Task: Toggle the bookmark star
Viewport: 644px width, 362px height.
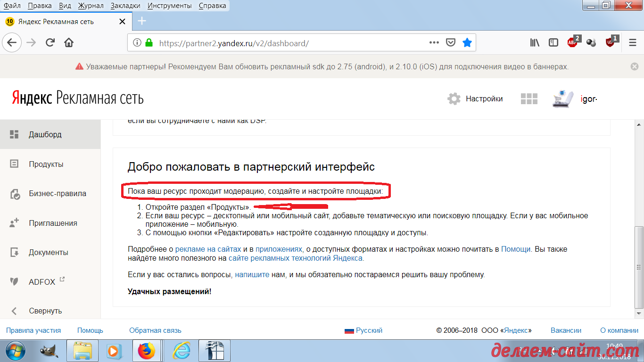Action: pos(467,42)
